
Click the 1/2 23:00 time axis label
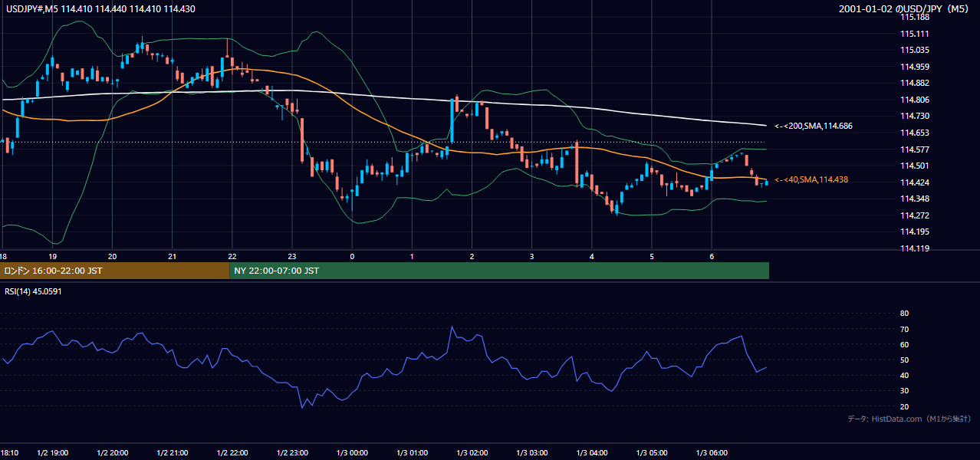pos(292,452)
